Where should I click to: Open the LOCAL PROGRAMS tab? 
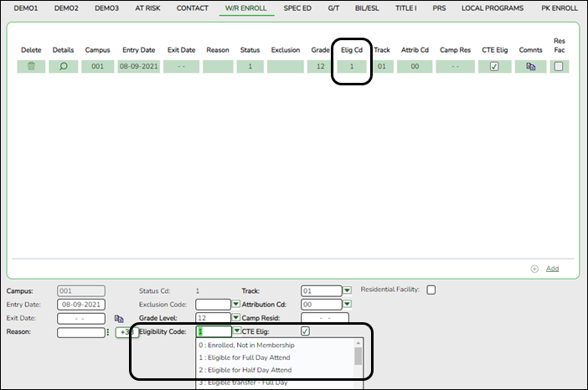point(493,8)
